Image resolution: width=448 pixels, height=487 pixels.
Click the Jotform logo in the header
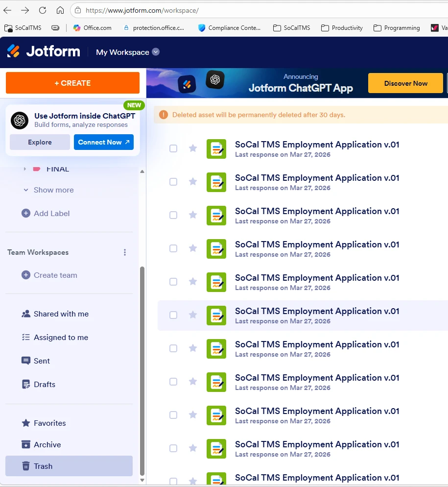pyautogui.click(x=44, y=51)
